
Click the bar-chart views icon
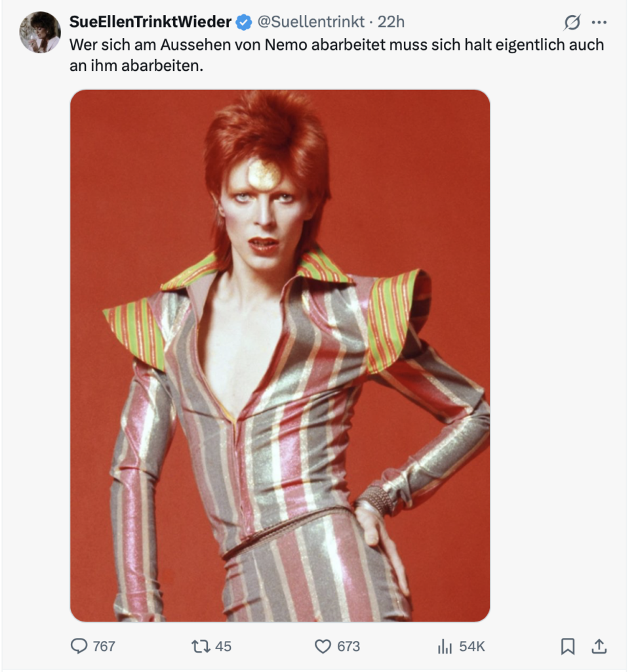point(445,646)
